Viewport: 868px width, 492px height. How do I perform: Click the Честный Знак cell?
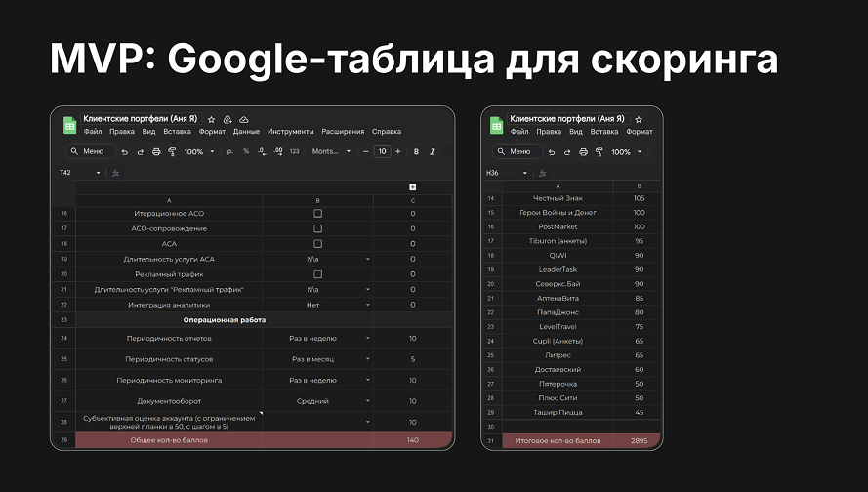point(558,198)
